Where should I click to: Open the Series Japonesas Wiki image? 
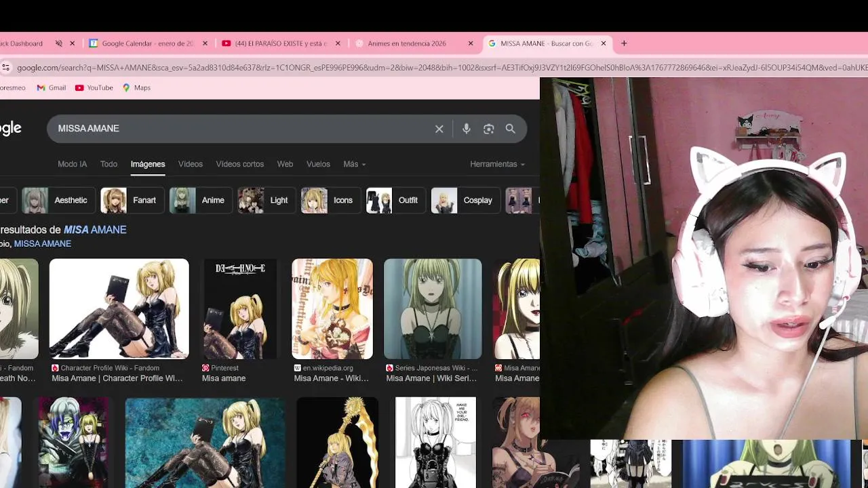click(433, 308)
